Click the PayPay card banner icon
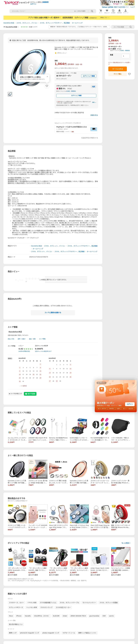This screenshot has width=138, height=644. click(94, 129)
